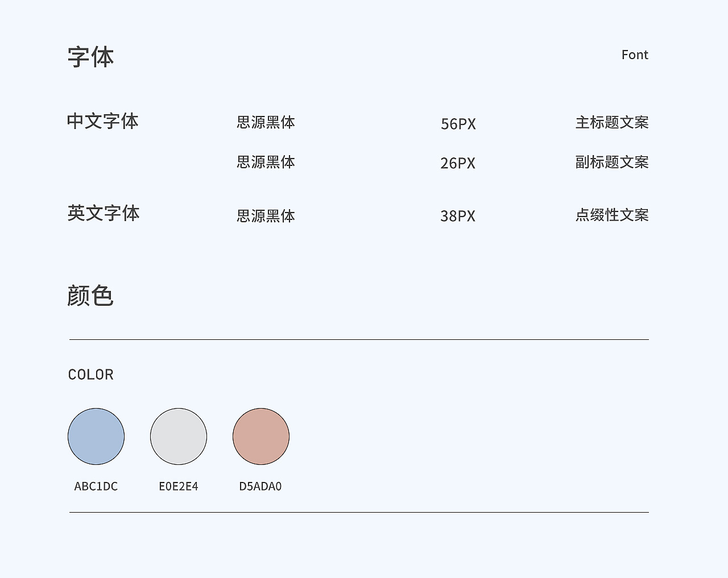Select the 副标题文案 usage label
The height and width of the screenshot is (578, 728).
click(612, 163)
